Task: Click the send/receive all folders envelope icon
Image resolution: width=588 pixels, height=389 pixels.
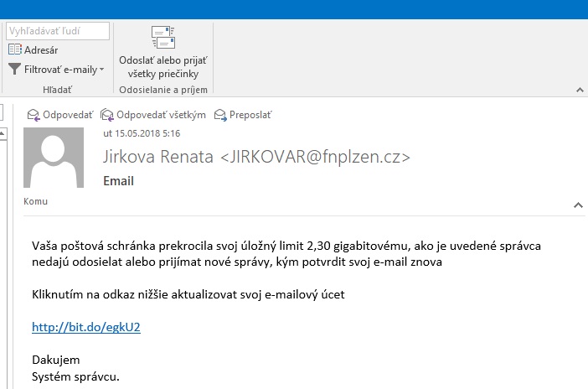Action: 163,37
